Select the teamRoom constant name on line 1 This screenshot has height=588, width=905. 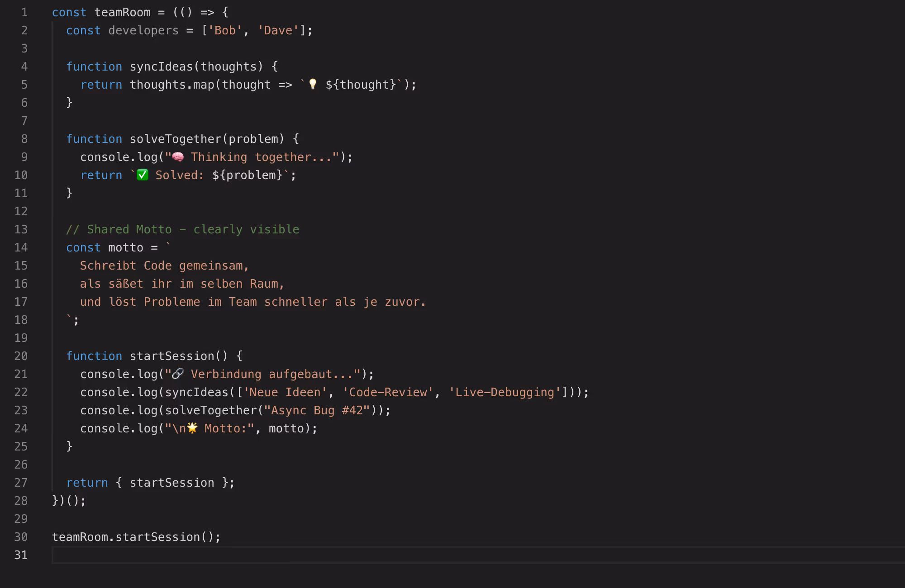(122, 12)
